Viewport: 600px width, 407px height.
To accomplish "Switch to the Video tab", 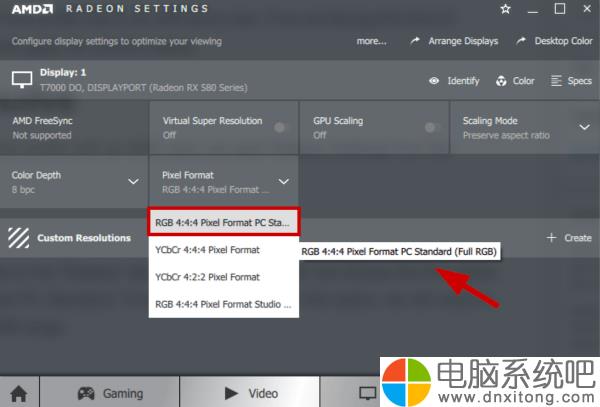I will click(250, 393).
